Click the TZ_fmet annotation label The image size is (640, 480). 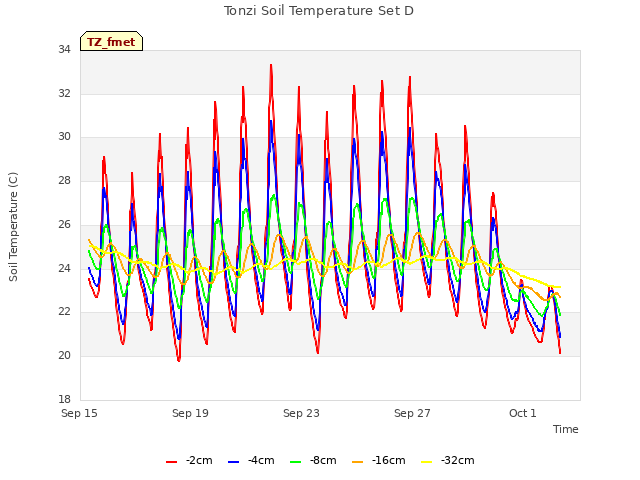pos(111,42)
